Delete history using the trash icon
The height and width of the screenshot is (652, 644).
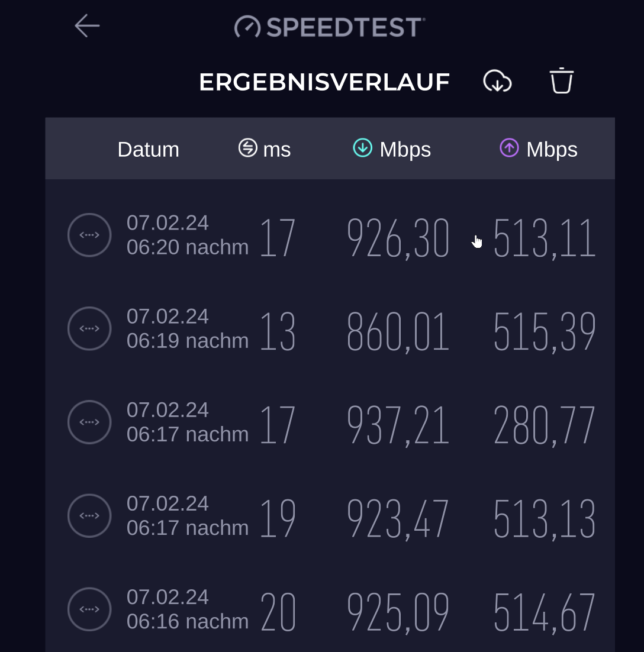tap(562, 80)
